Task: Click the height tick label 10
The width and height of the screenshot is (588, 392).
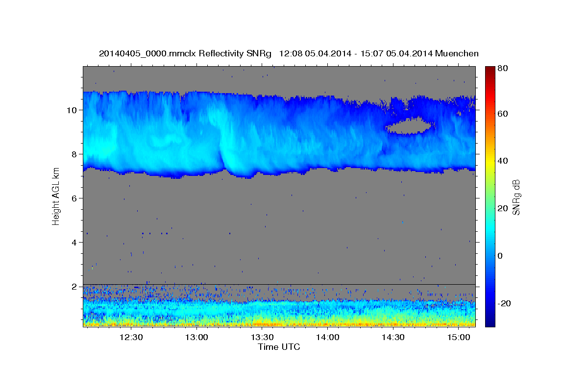Action: coord(73,110)
